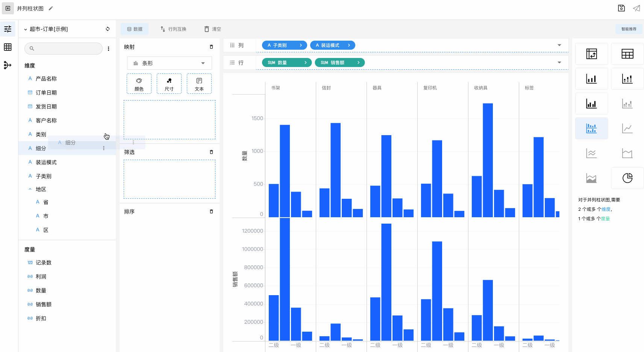This screenshot has height=352, width=644.
Task: Click 行列互换 to swap rows and columns
Action: pos(173,29)
